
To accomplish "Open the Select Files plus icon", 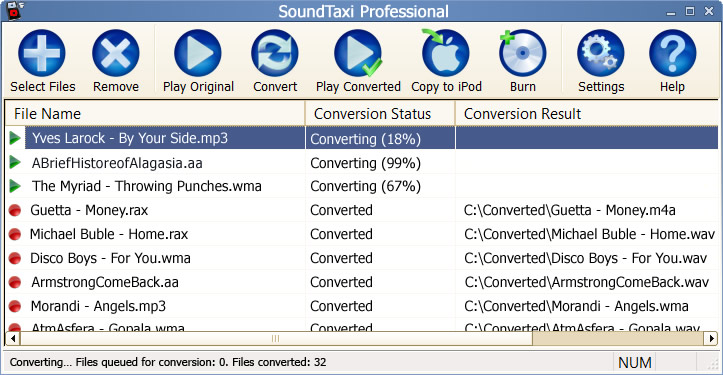I will (x=42, y=53).
